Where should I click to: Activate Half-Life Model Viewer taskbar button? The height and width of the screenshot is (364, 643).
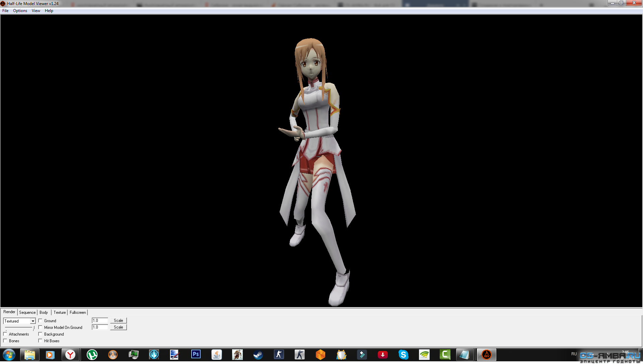pos(486,355)
